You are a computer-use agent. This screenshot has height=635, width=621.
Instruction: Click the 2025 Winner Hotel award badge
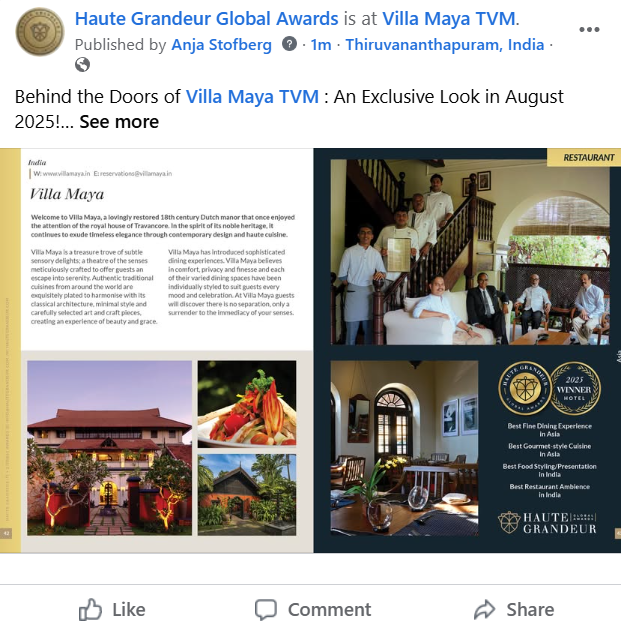pyautogui.click(x=575, y=388)
